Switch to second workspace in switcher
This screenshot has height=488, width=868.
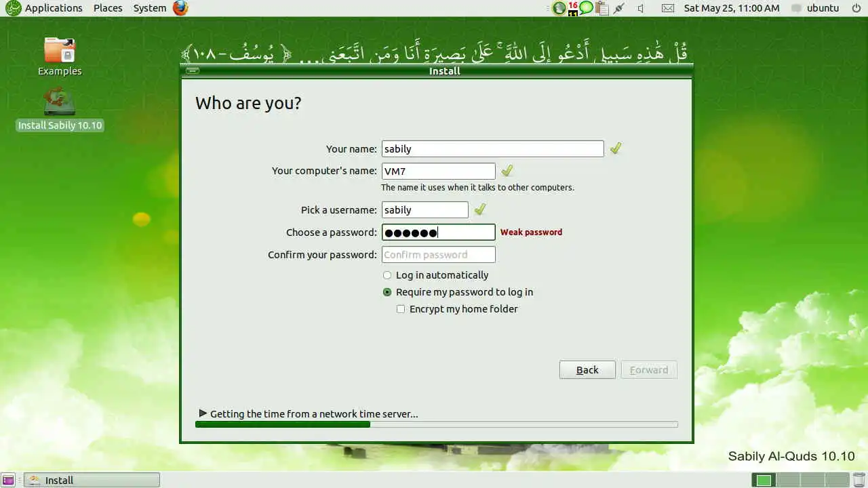(x=787, y=480)
